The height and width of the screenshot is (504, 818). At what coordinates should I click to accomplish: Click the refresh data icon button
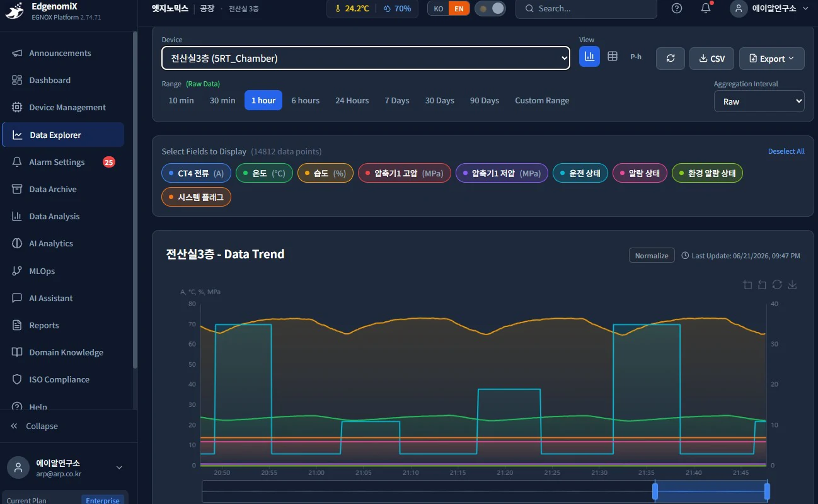(671, 59)
